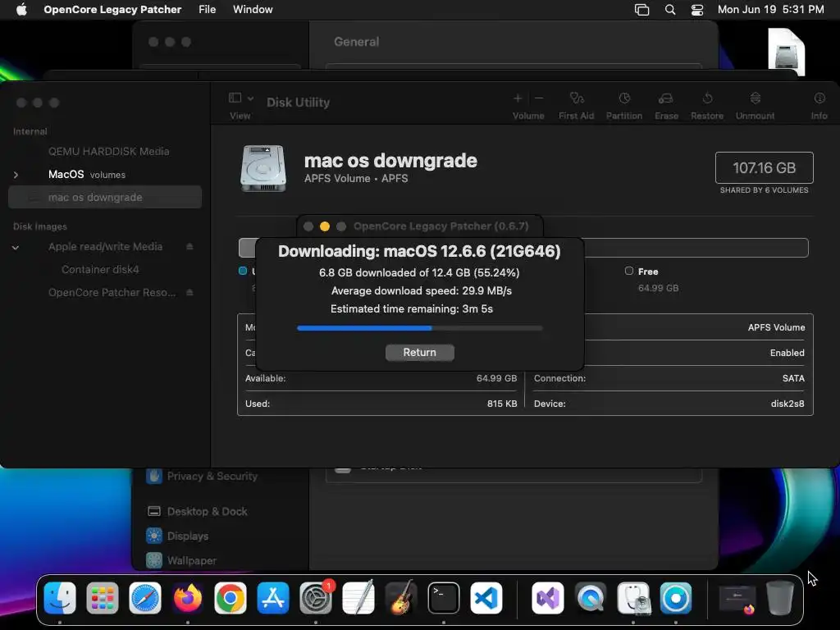The image size is (840, 630).
Task: Select mac os downgrade volume in sidebar
Action: click(x=105, y=197)
